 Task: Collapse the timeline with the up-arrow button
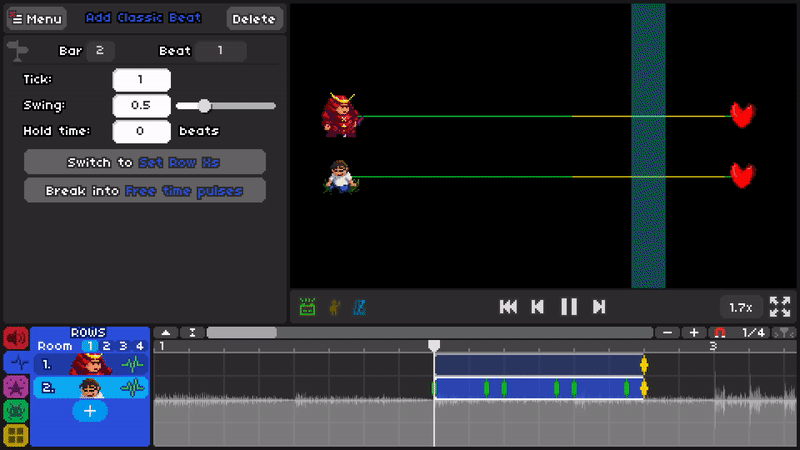(166, 332)
